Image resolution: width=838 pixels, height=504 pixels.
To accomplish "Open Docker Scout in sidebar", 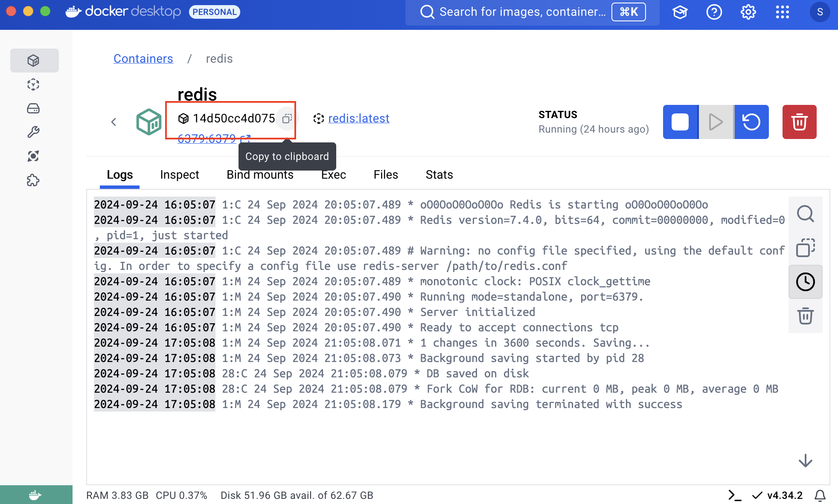I will [x=34, y=156].
